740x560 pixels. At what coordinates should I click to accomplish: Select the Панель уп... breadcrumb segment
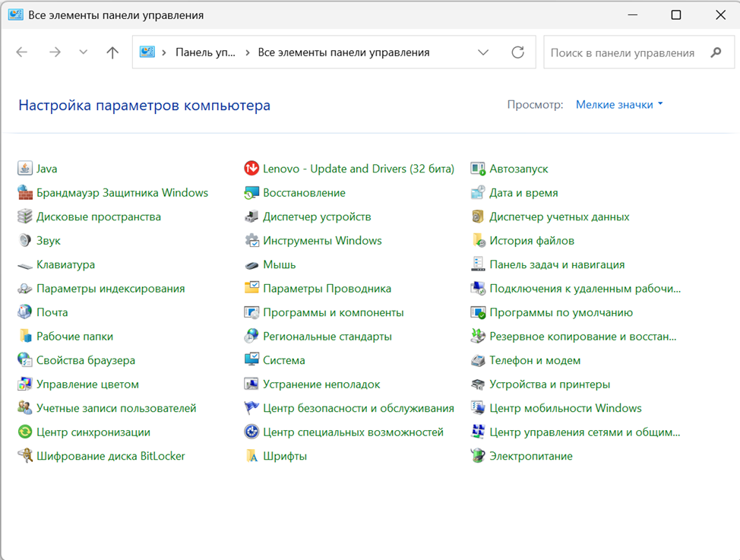coord(205,52)
